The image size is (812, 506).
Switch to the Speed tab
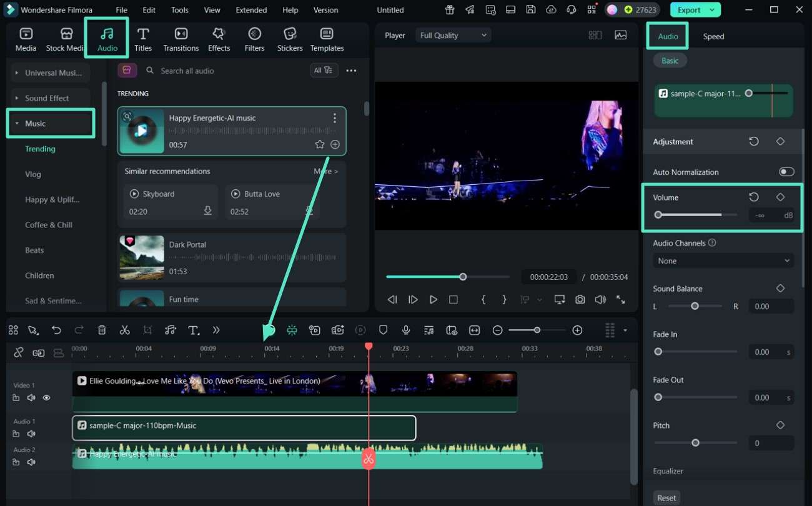click(713, 36)
